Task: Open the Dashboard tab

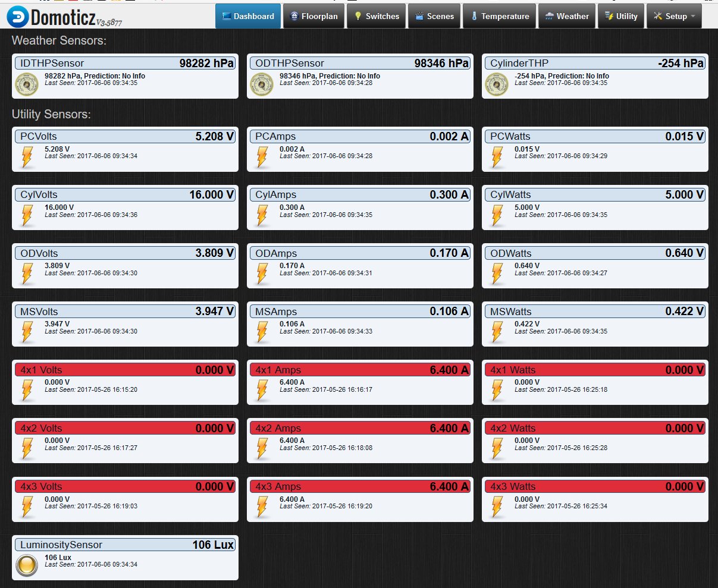Action: point(248,16)
